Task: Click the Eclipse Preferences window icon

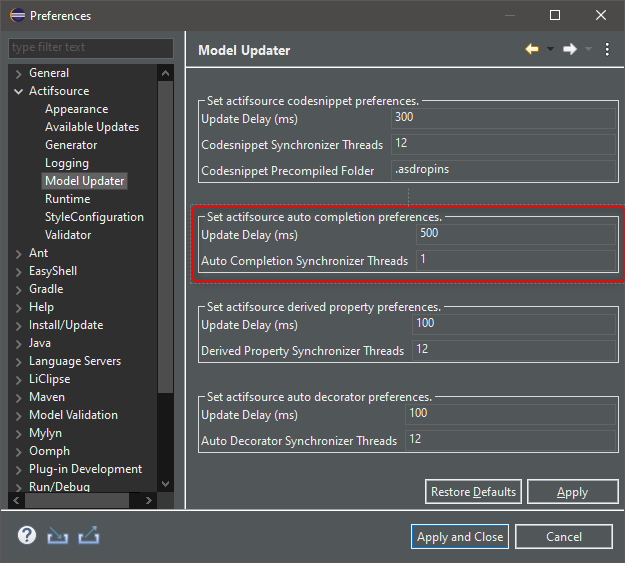Action: coord(18,16)
